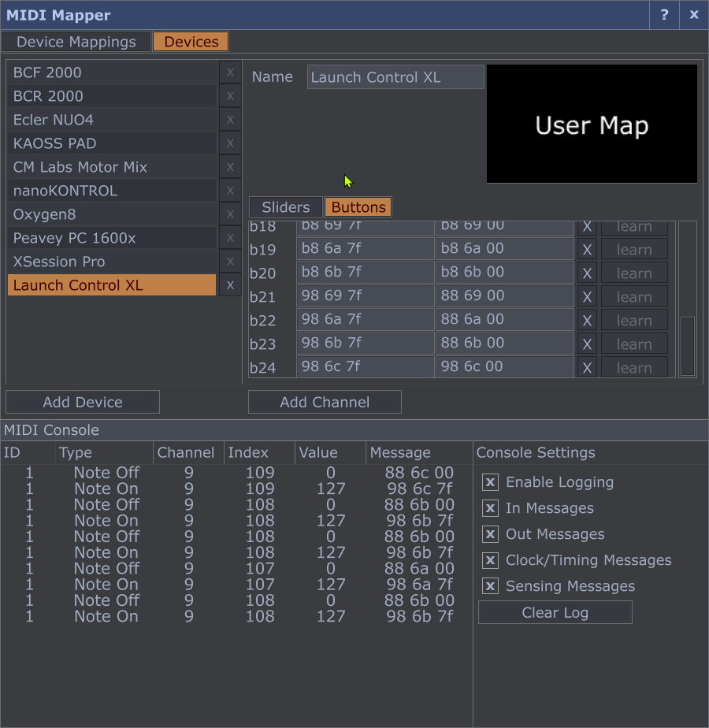This screenshot has height=728, width=709.
Task: Switch to the Device Mappings tab
Action: click(x=76, y=42)
